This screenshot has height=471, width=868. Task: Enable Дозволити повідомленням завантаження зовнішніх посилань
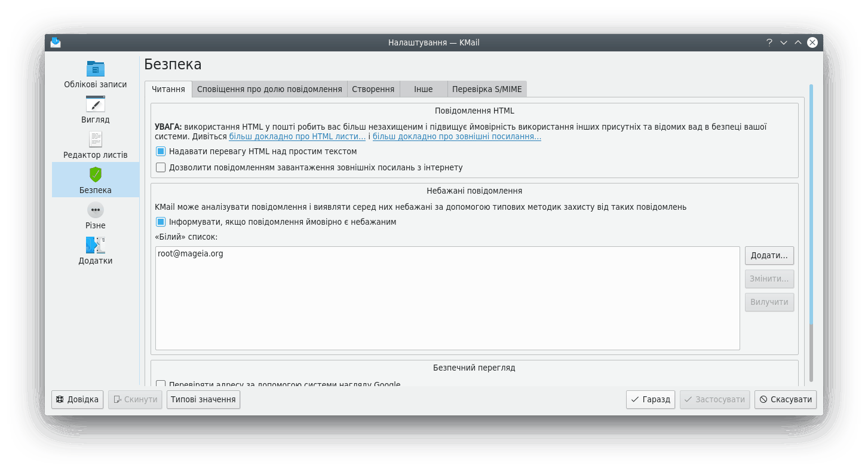point(161,168)
